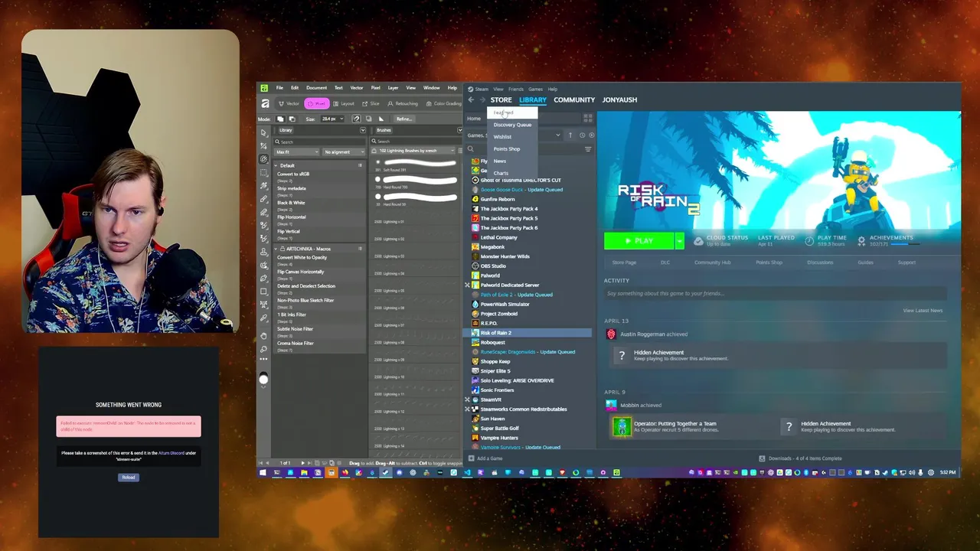Open the three-dots more tools button
Screen dimensions: 980x551
pos(264,359)
